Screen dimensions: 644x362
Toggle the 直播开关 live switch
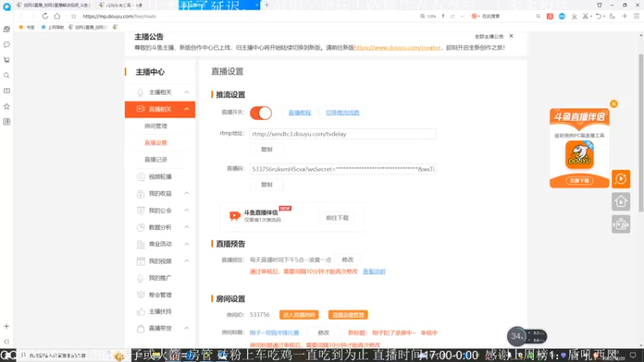coord(261,113)
